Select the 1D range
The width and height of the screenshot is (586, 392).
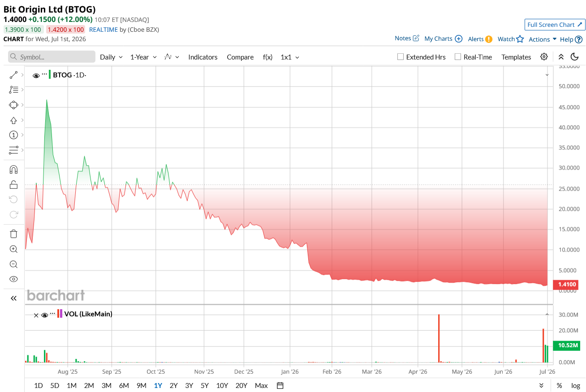click(x=39, y=385)
